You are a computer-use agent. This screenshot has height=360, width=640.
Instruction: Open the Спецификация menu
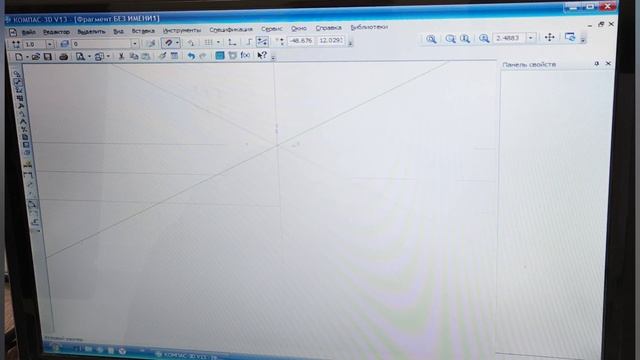[x=231, y=29]
